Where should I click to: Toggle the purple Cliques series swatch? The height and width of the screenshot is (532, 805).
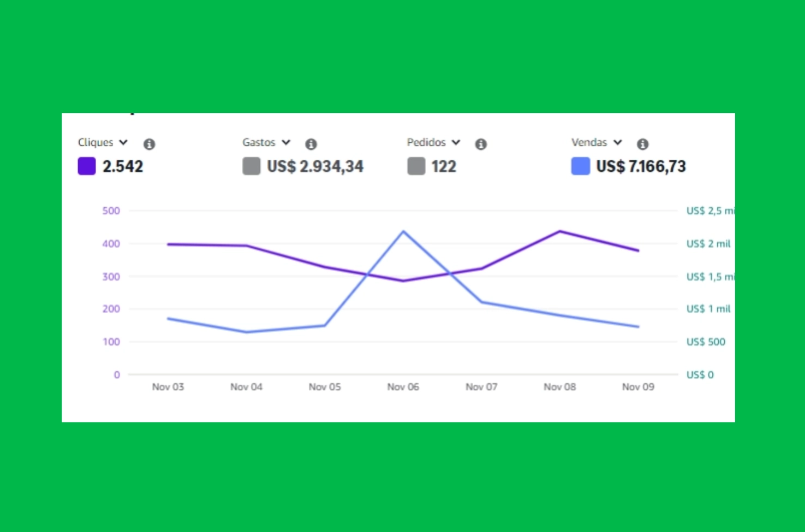(87, 166)
